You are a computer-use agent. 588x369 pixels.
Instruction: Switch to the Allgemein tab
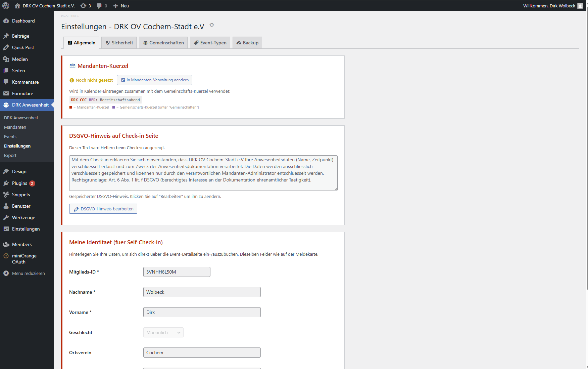pyautogui.click(x=81, y=43)
